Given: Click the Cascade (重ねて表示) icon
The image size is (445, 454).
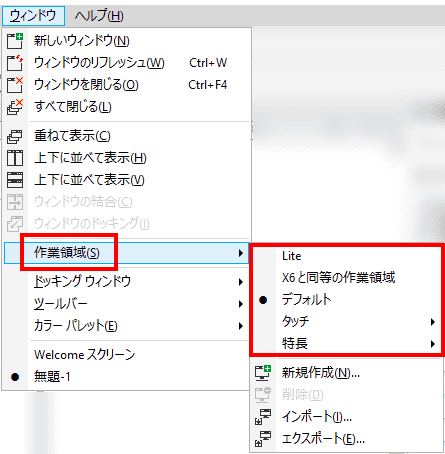Looking at the screenshot, I should coord(15,136).
